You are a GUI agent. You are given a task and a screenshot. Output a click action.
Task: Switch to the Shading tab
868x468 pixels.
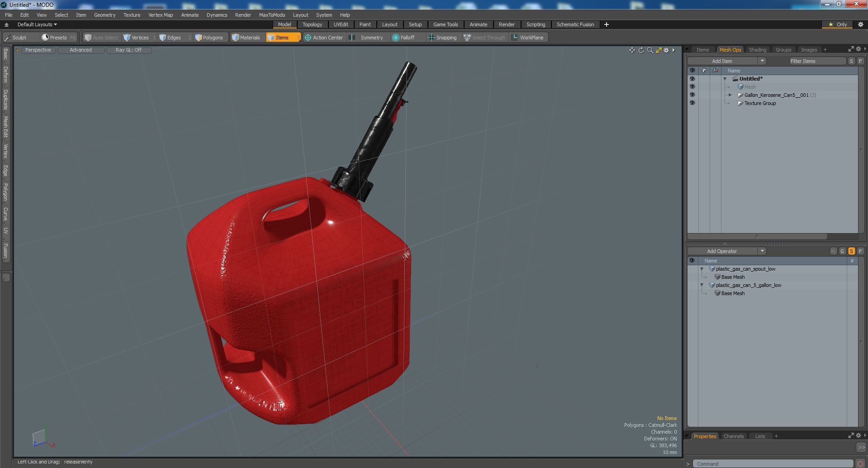757,50
